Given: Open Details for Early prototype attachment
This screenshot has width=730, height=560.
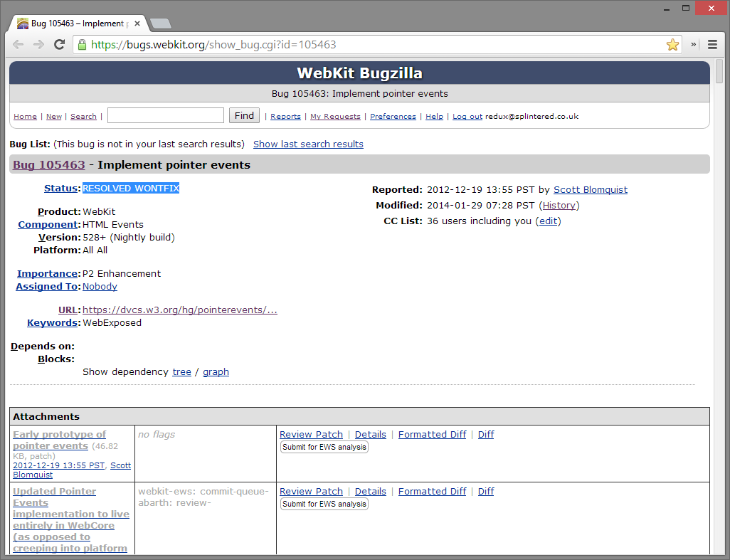Looking at the screenshot, I should 371,434.
